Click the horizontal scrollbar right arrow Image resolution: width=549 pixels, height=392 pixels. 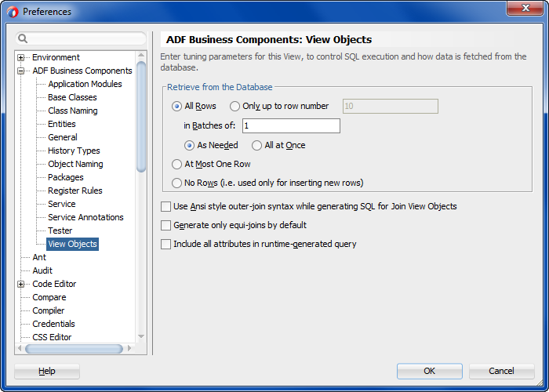point(129,348)
